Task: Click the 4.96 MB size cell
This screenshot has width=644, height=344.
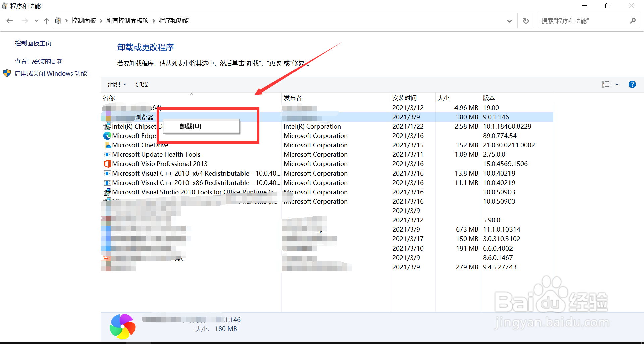Action: (x=466, y=108)
